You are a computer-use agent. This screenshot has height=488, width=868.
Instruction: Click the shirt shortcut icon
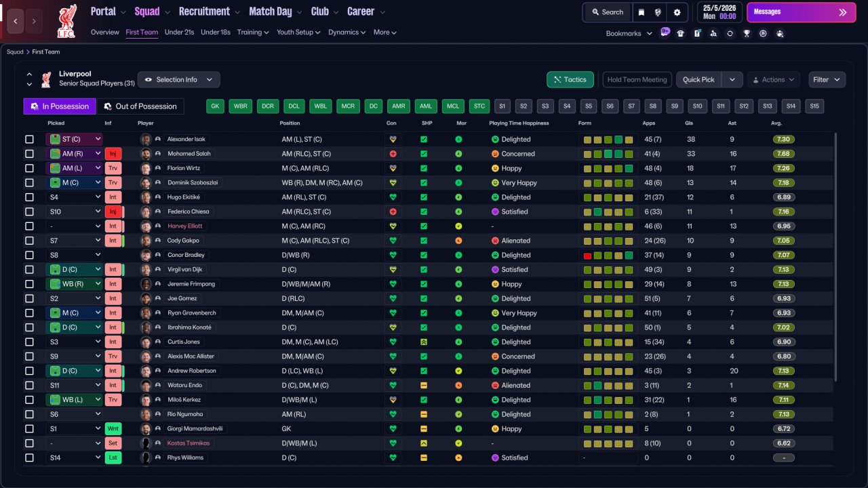(681, 33)
